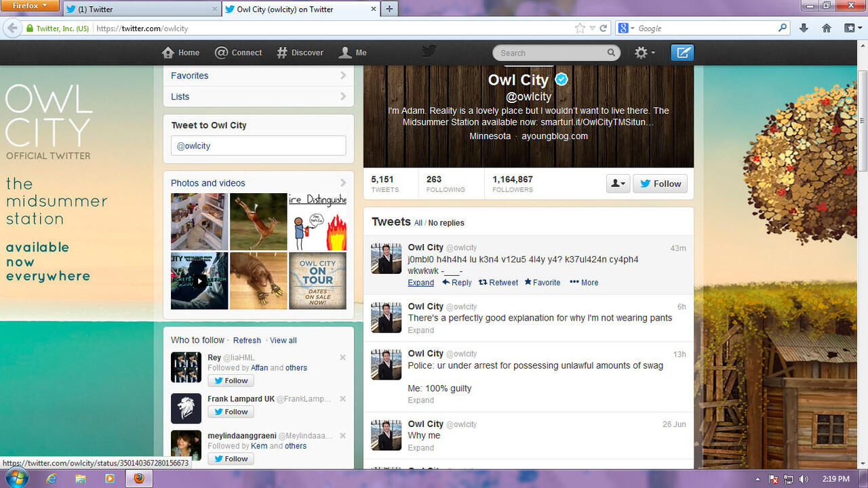868x488 pixels.
Task: Open the Connect @ icon
Action: pyautogui.click(x=221, y=53)
